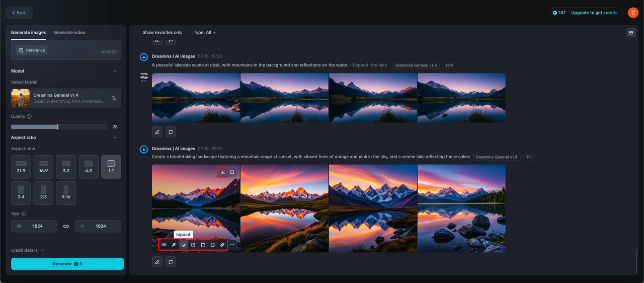Click regenerate icon under the 16:9 lakeside images
644x283 pixels.
point(171,132)
